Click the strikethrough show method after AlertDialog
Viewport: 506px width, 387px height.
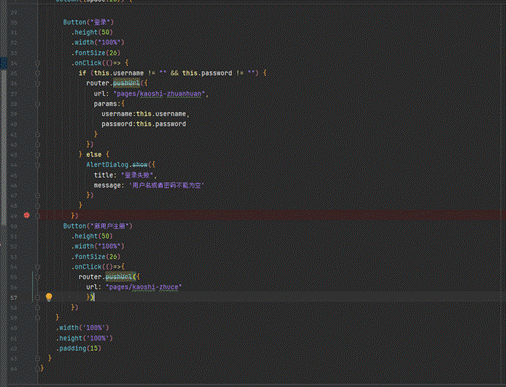(x=140, y=165)
